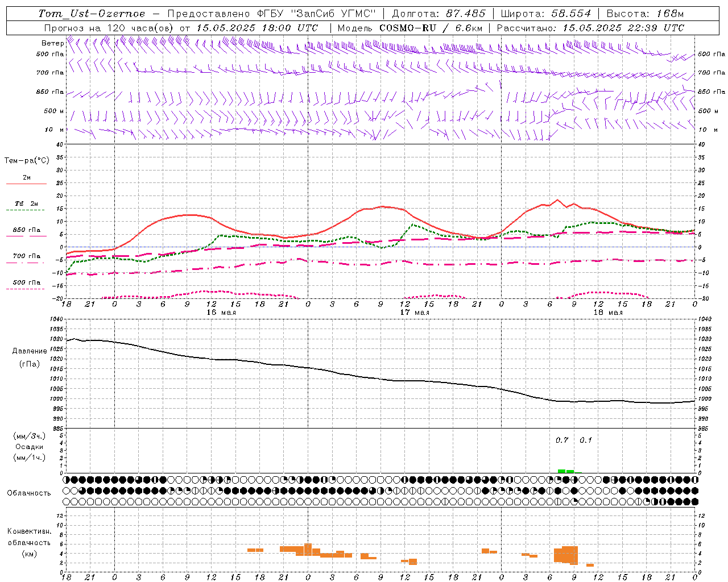Click the red solid line sample under 2м legend

coord(27,184)
